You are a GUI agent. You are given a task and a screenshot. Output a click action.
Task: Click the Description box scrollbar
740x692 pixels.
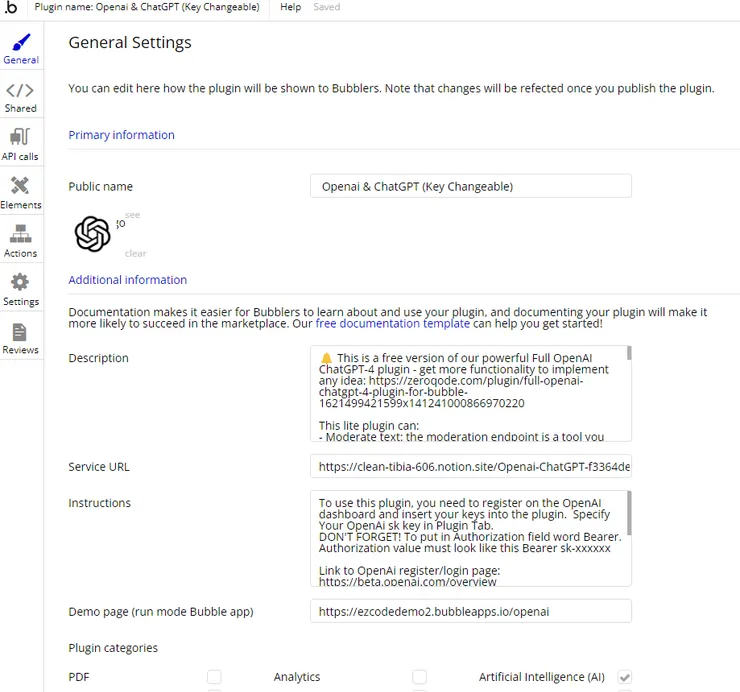[629, 353]
